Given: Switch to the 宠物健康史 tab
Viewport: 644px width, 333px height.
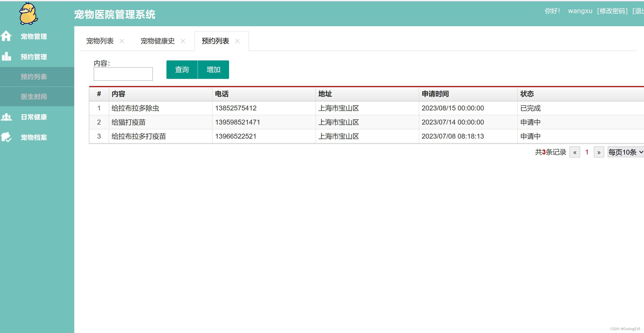Looking at the screenshot, I should tap(157, 41).
